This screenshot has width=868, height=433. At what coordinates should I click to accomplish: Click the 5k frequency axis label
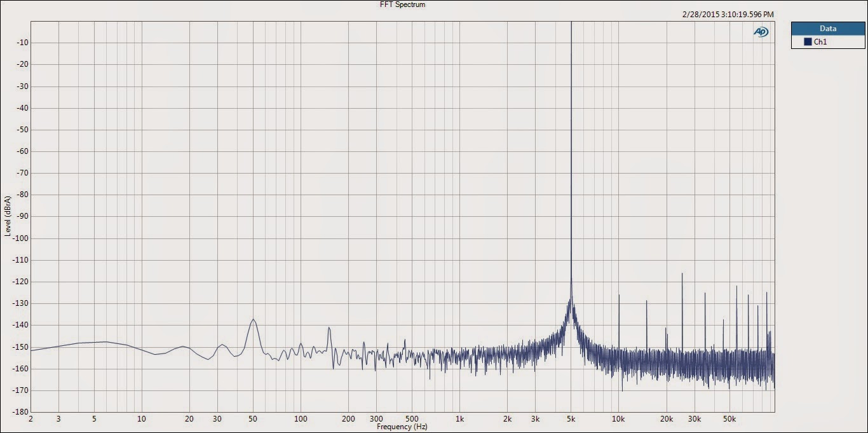click(571, 419)
